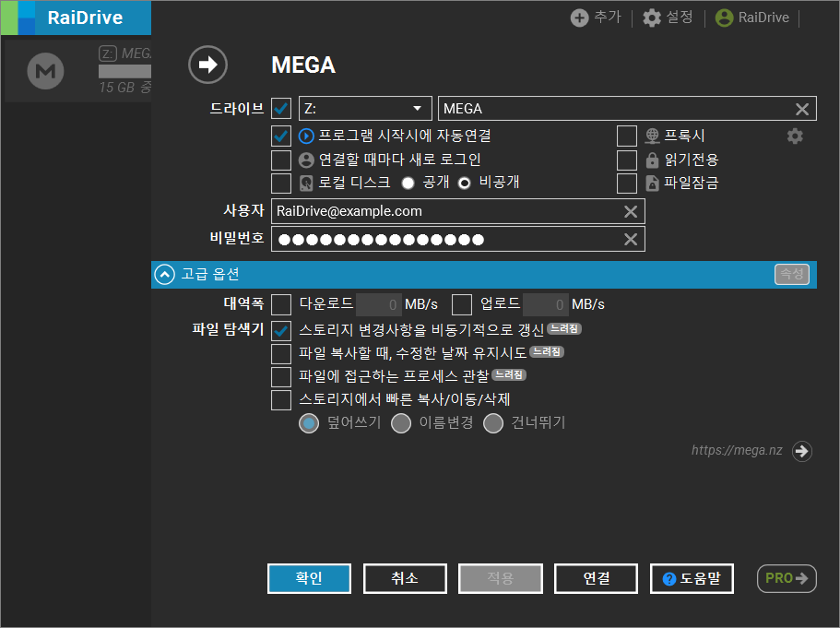
Task: Click the 취소 button
Action: coord(405,579)
